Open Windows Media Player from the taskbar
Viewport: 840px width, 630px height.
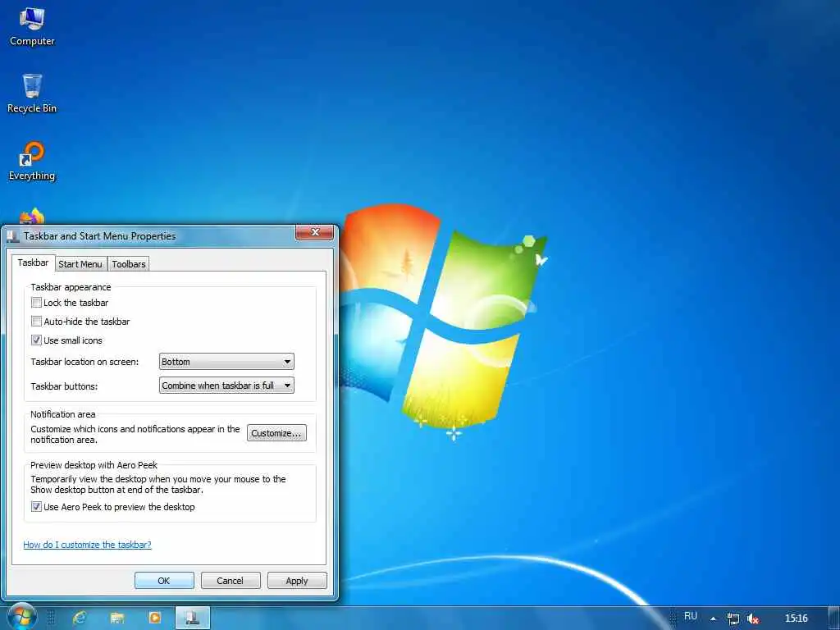point(155,619)
